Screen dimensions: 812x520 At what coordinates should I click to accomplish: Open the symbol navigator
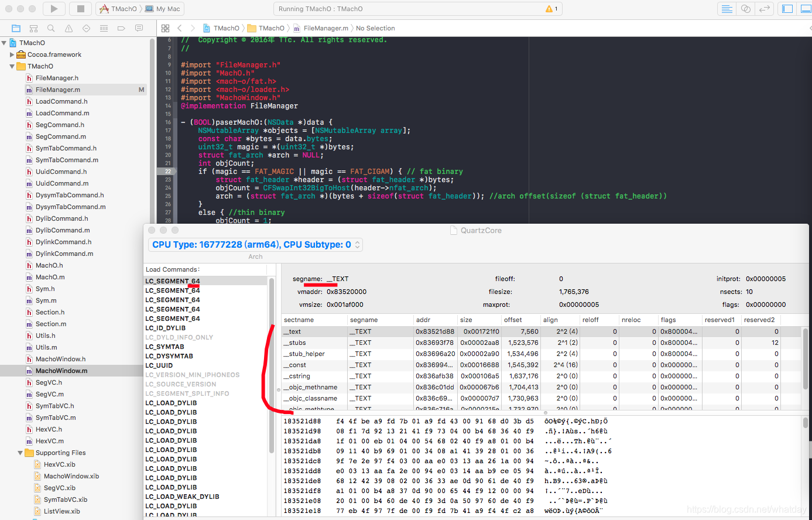pyautogui.click(x=33, y=28)
